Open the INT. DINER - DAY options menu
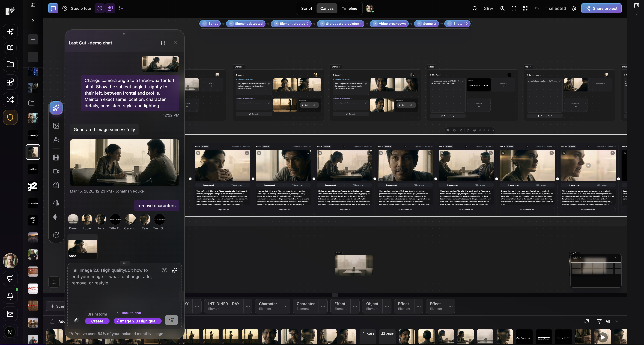644x345 pixels. pos(248,306)
